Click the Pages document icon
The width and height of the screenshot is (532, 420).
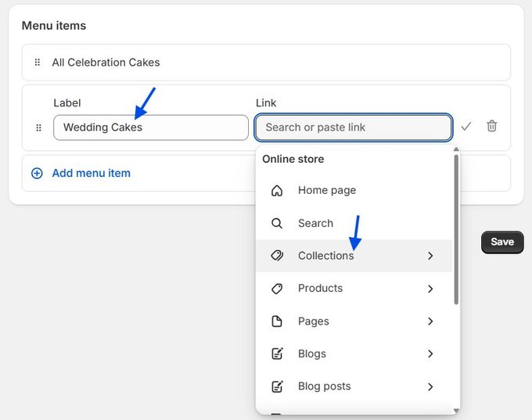click(277, 321)
